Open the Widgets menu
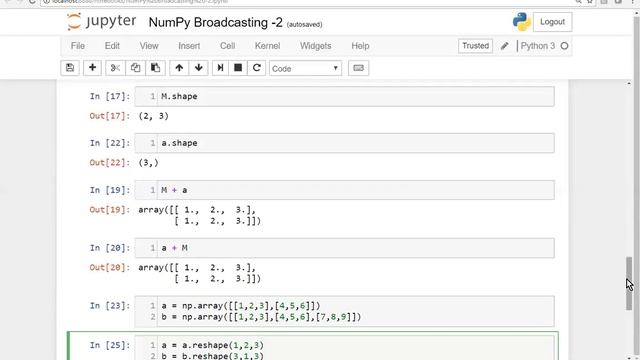This screenshot has width=640, height=360. (x=316, y=46)
